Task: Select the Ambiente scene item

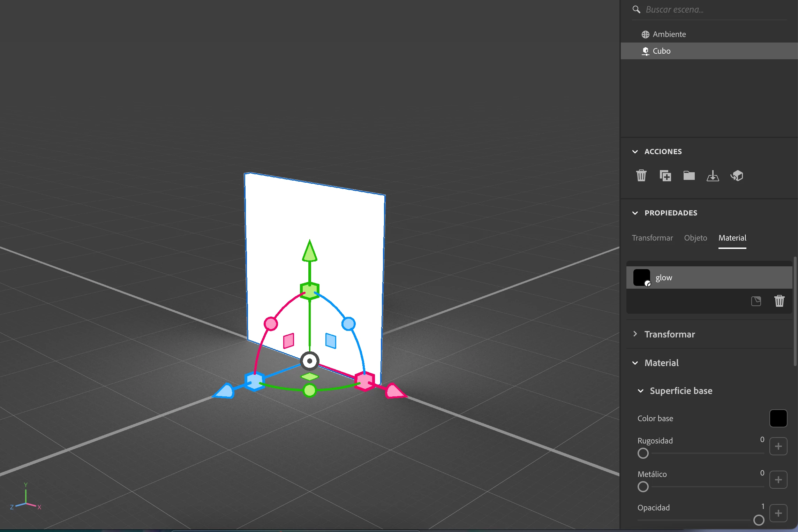Action: pos(669,34)
